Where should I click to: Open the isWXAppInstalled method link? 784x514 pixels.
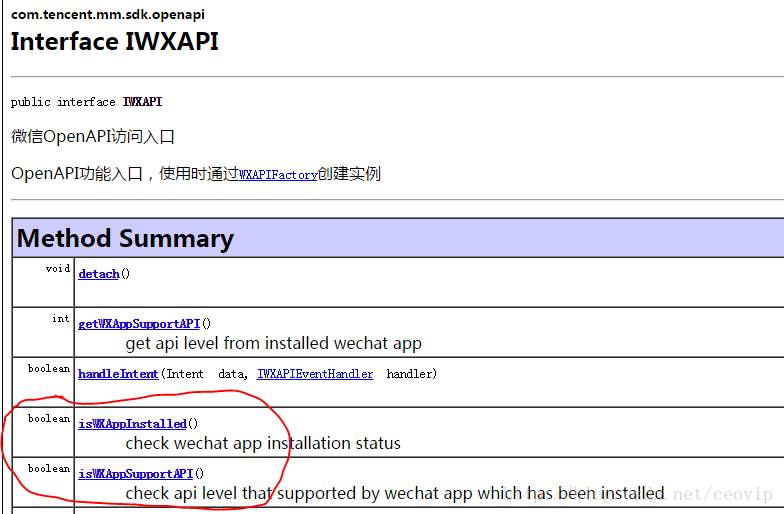tap(132, 424)
